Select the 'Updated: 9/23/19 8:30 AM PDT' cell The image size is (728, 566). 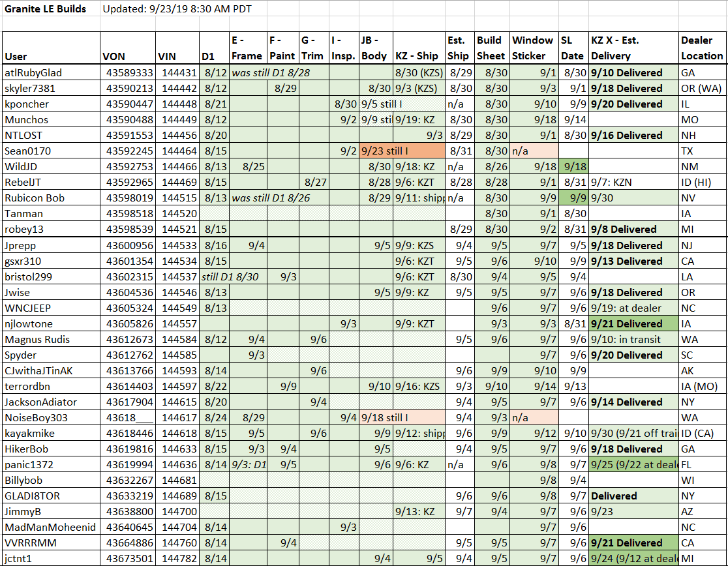click(x=177, y=9)
